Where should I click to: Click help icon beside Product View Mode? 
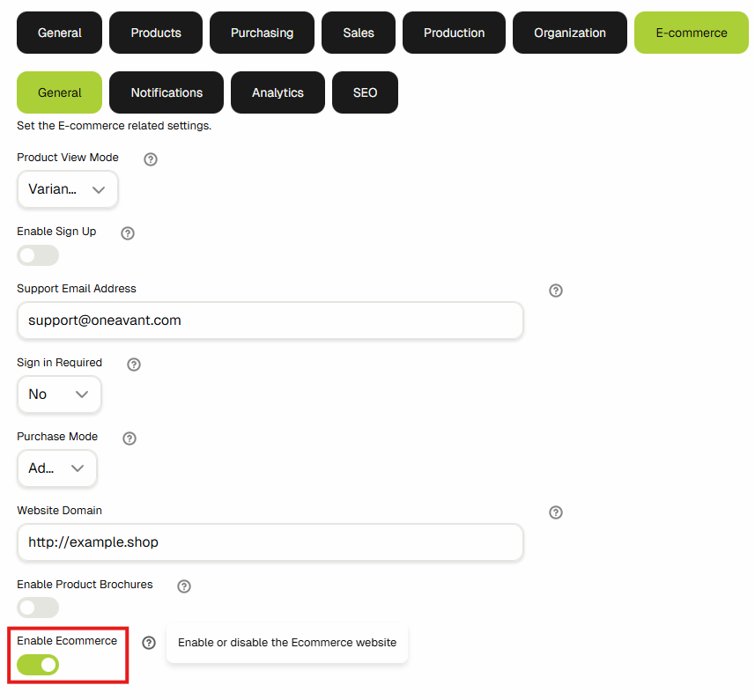pos(151,159)
